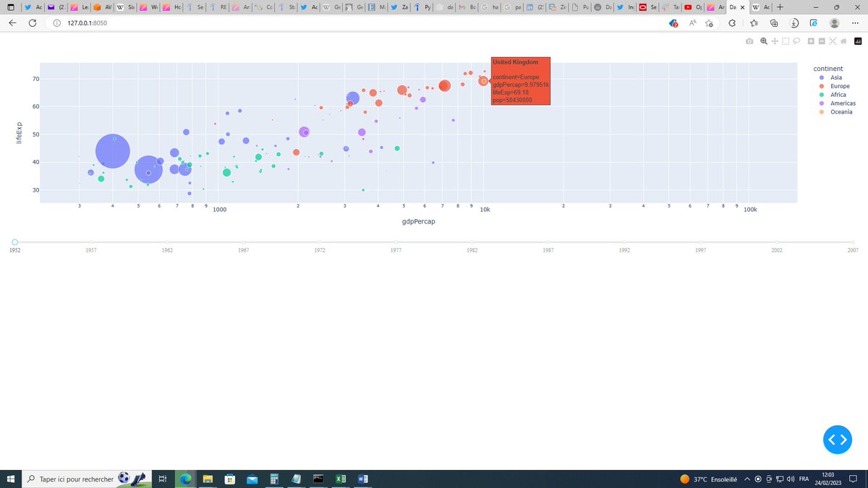Viewport: 868px width, 488px height.
Task: Switch to the YouTube browser tab
Action: click(x=692, y=7)
